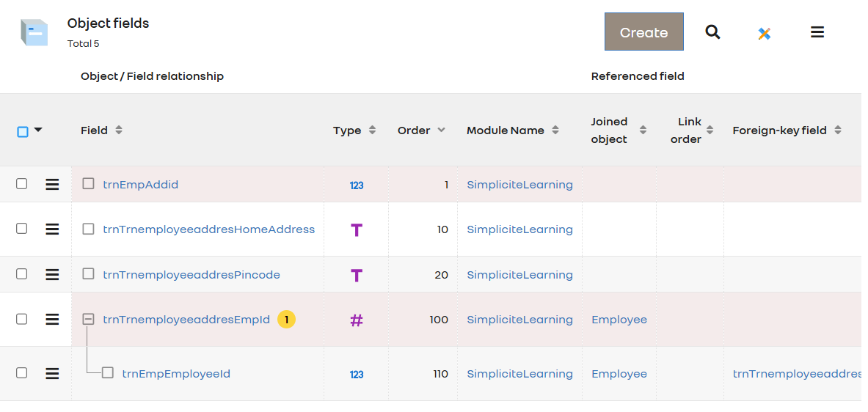Tick the checkbox for trnEmpAddid row
The image size is (868, 412).
[x=22, y=184]
